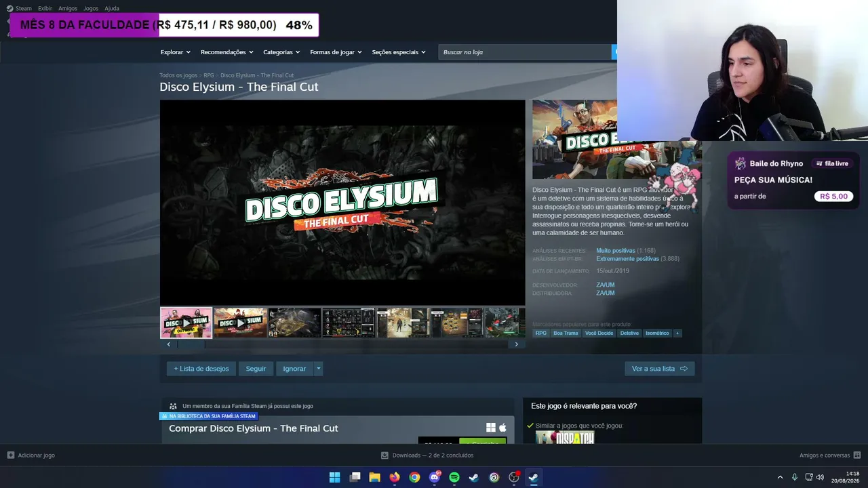The height and width of the screenshot is (488, 868).
Task: Click the microphone tray icon
Action: [x=795, y=477]
